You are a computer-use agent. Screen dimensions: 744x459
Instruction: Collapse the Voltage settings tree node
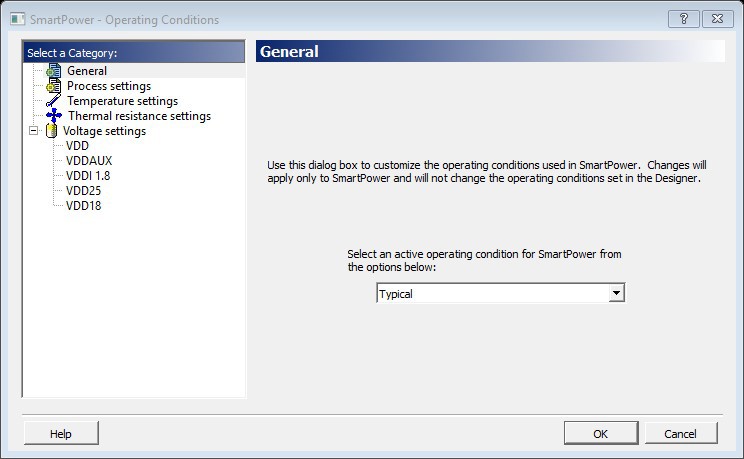click(35, 131)
